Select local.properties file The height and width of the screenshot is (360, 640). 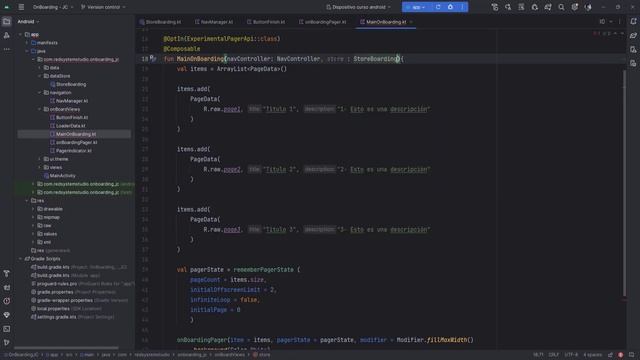[53, 309]
